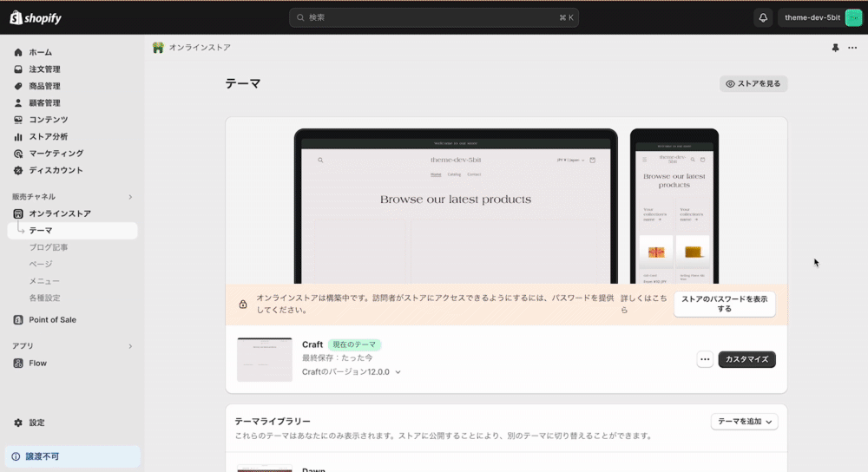Open the マーケティング target icon
This screenshot has width=868, height=472.
click(18, 154)
